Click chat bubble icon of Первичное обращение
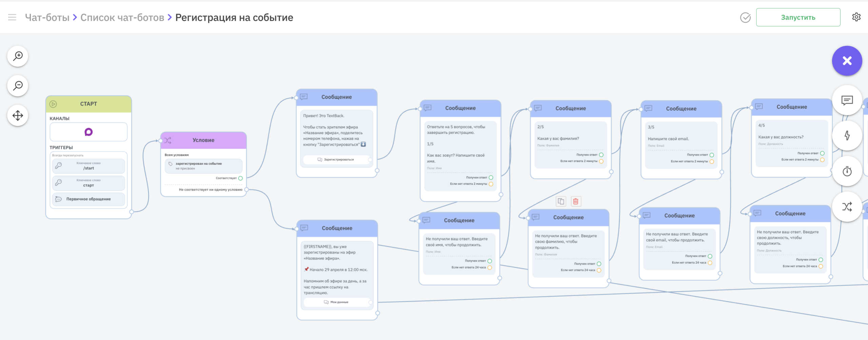Viewport: 868px width, 340px height. pyautogui.click(x=58, y=199)
